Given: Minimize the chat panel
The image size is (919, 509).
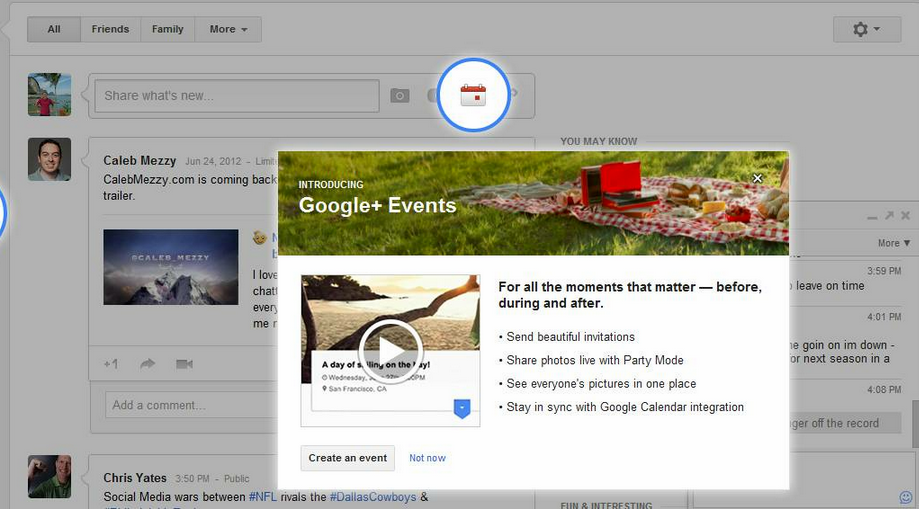Looking at the screenshot, I should point(873,215).
